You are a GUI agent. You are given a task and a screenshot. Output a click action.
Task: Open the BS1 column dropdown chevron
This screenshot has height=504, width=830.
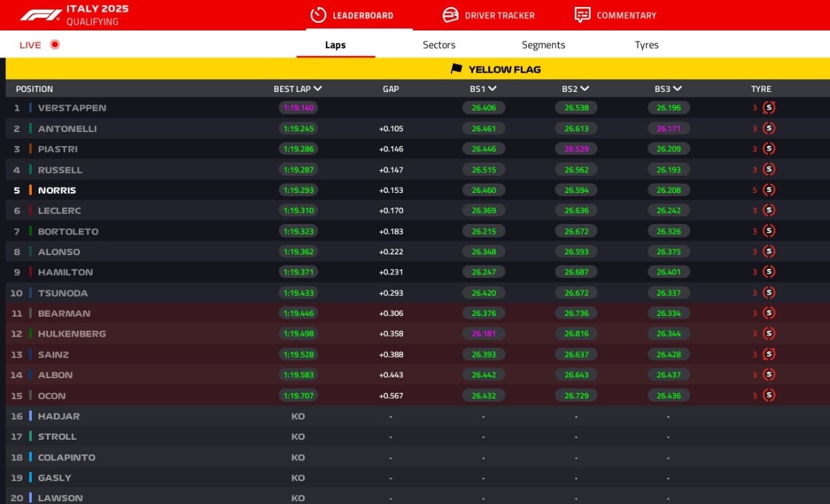pyautogui.click(x=492, y=88)
